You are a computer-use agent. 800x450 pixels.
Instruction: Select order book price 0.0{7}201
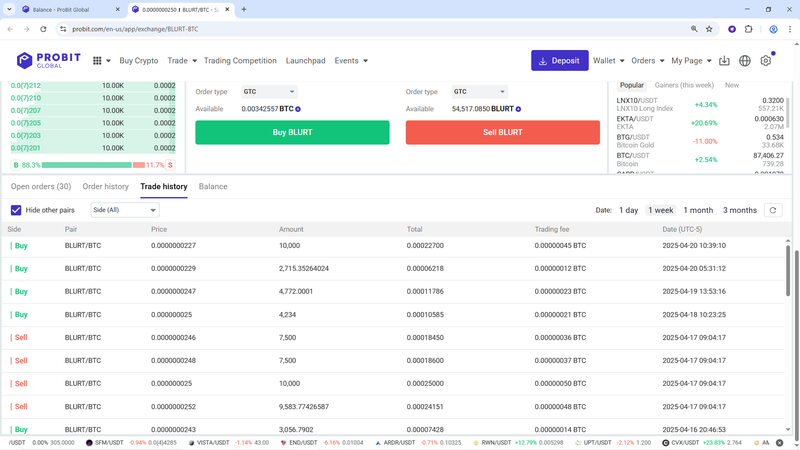tap(26, 148)
